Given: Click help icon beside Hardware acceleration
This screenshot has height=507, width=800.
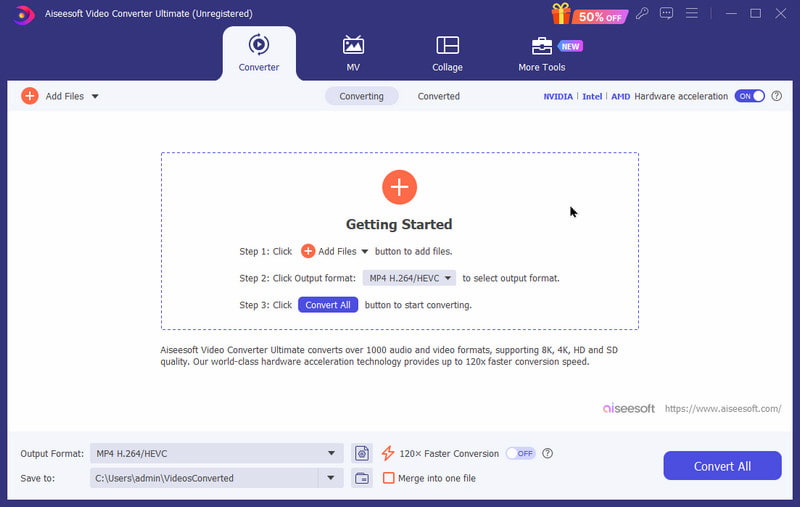Looking at the screenshot, I should click(x=777, y=96).
